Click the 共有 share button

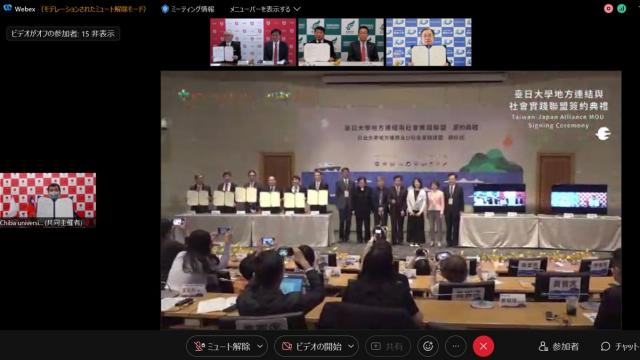tap(387, 347)
